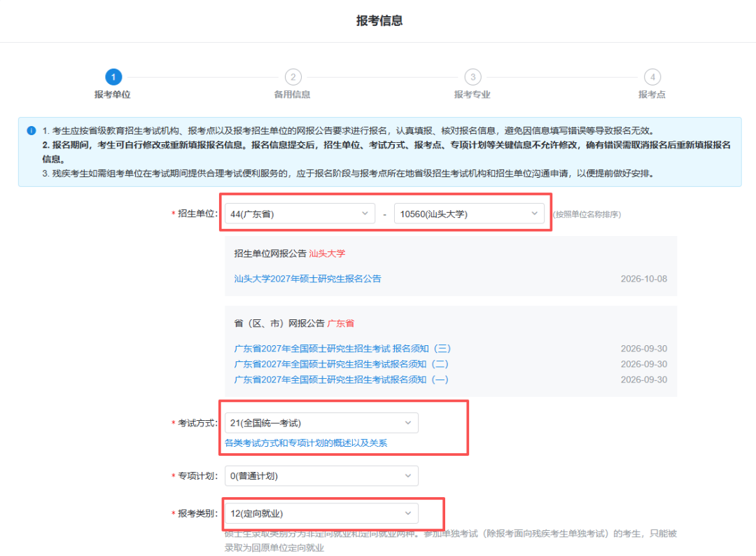Open the school dropdown 10560(汕头大学)
Image resolution: width=756 pixels, height=556 pixels.
(x=469, y=214)
